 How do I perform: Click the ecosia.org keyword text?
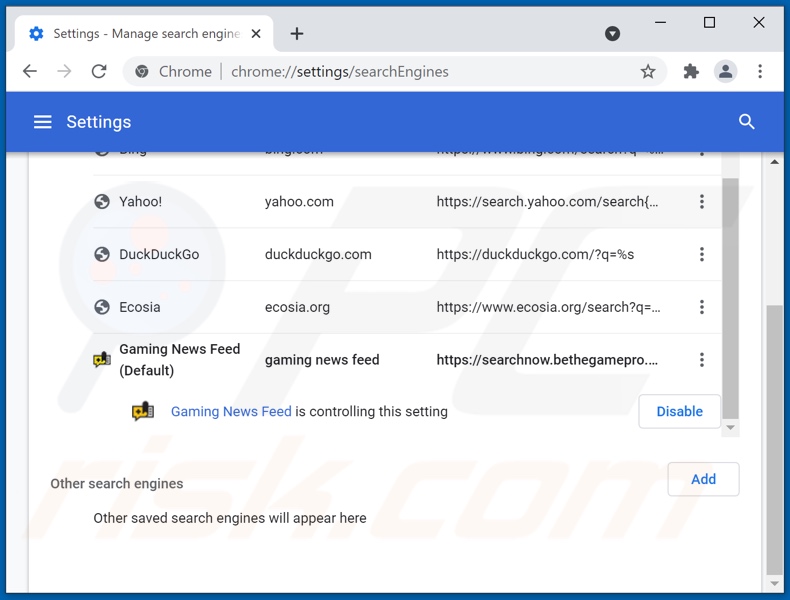[x=297, y=307]
